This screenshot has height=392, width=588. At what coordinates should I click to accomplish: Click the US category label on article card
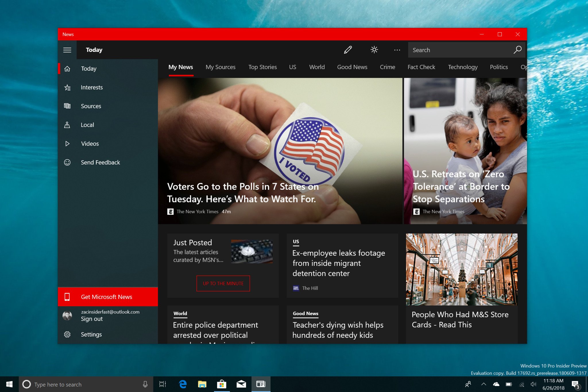click(x=296, y=242)
